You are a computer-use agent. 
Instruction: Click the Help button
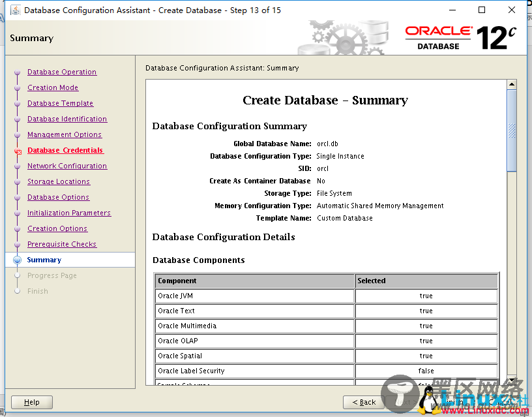pos(32,402)
